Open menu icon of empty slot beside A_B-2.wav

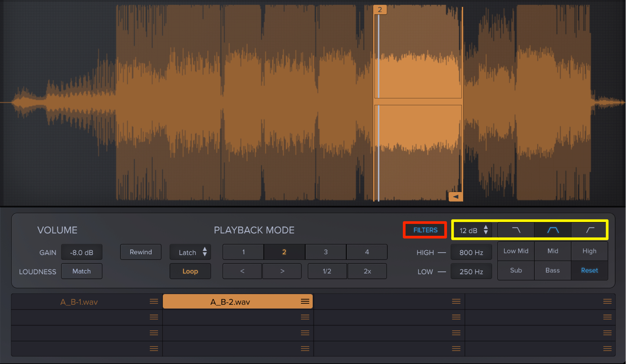[456, 301]
